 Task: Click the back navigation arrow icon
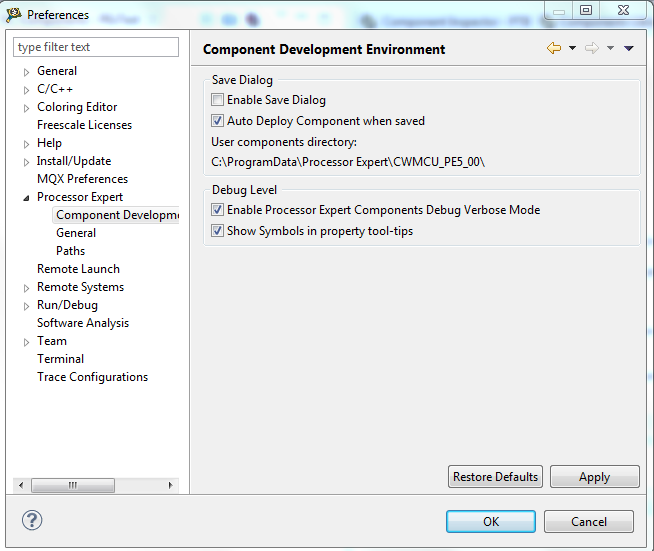pos(554,48)
